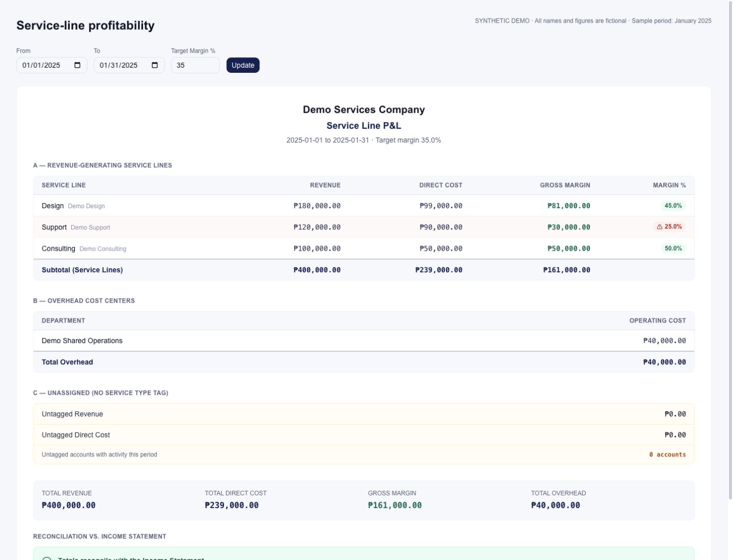Click Consulting revenue ₱100,000.00
The height and width of the screenshot is (560, 733).
[x=317, y=249]
